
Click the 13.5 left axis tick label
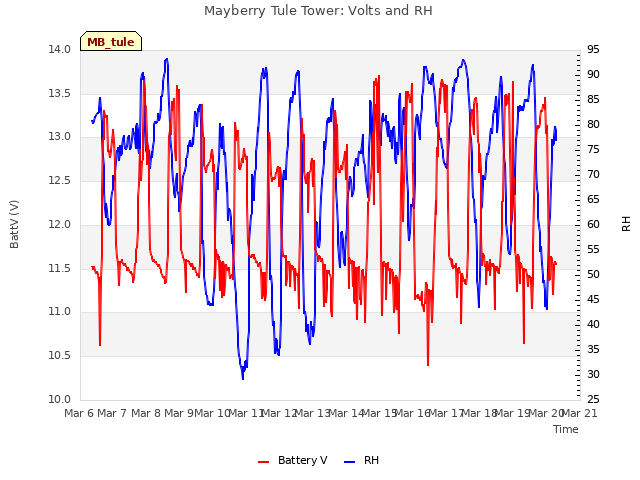point(60,93)
